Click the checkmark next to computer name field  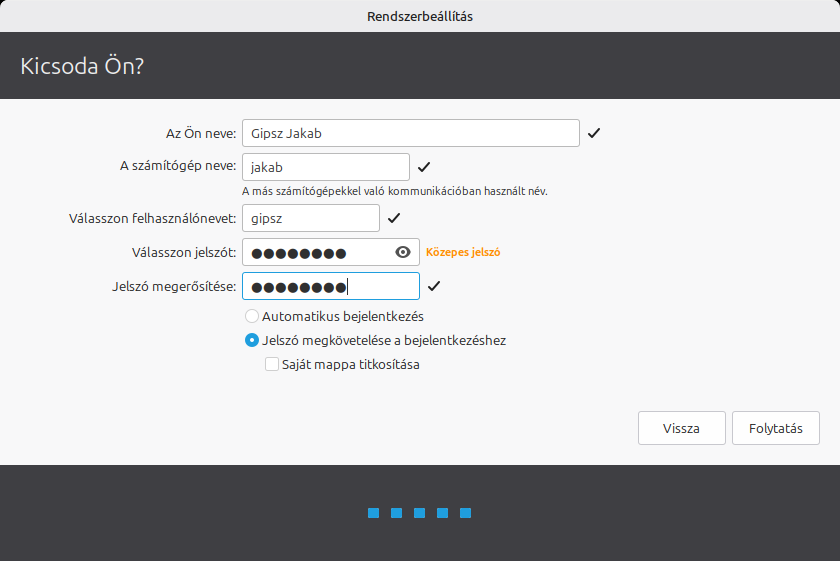[x=424, y=167]
